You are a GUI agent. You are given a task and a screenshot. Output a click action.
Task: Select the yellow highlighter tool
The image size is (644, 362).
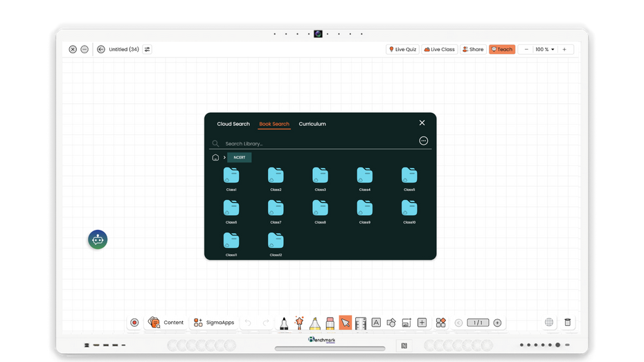(314, 323)
